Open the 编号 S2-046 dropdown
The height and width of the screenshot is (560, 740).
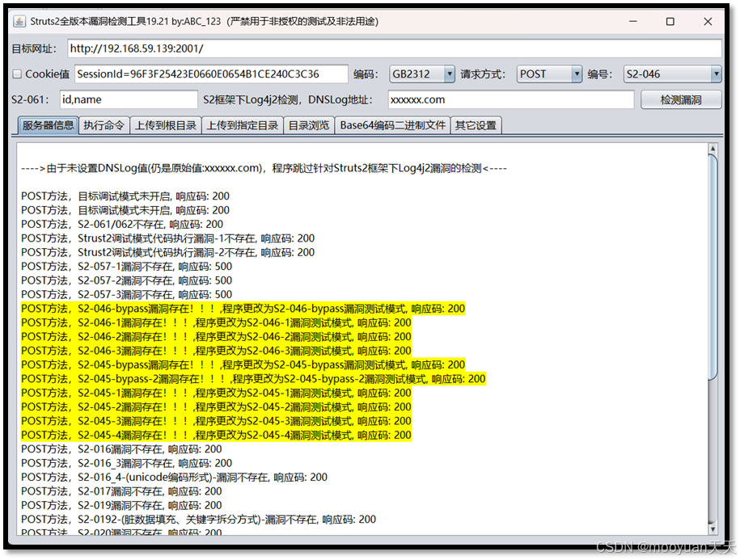pos(673,74)
